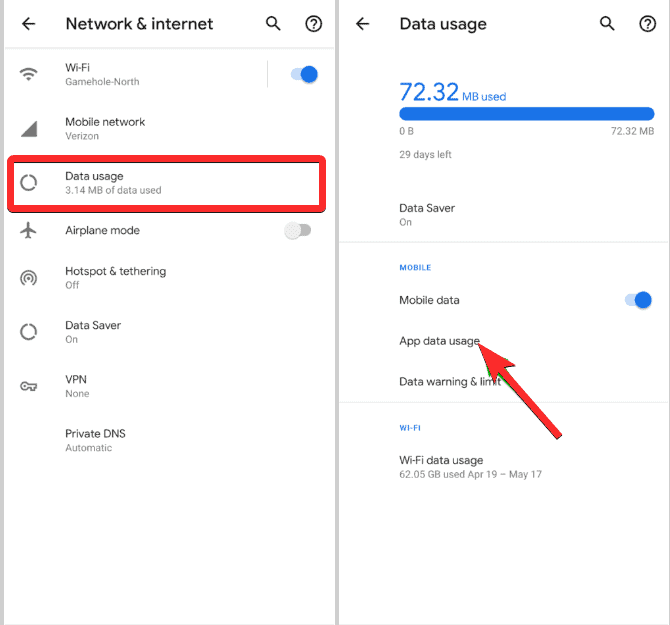
Task: Click the Hotspot & tethering icon
Action: [29, 278]
